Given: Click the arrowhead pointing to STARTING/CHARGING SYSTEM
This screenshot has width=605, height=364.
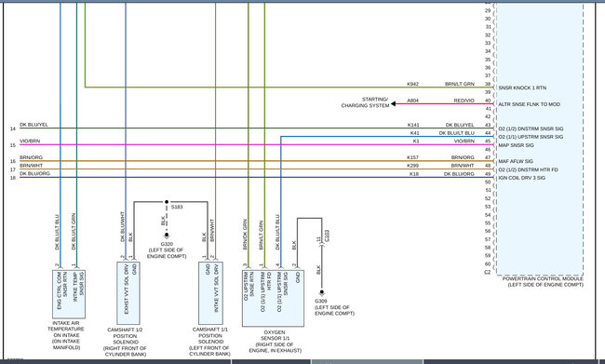Looking at the screenshot, I should coord(393,104).
